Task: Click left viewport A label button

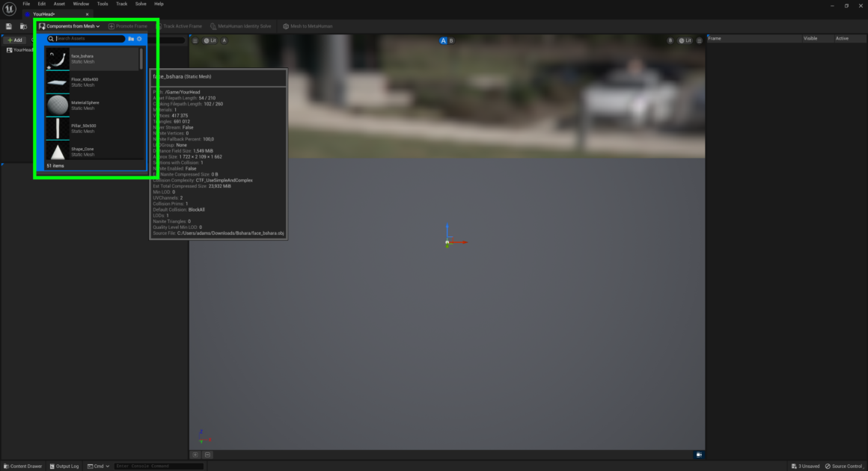Action: pos(224,40)
